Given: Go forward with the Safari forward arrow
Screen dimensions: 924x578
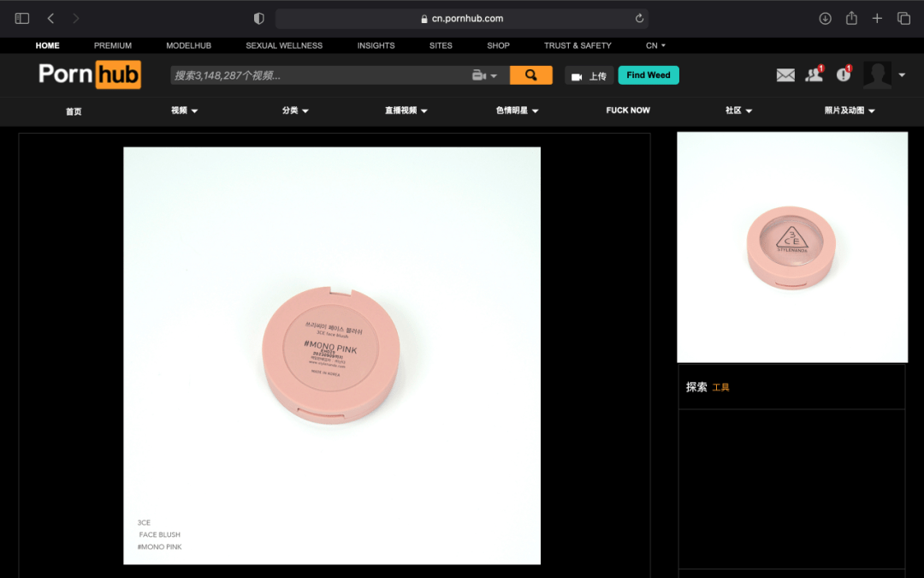Looking at the screenshot, I should (x=75, y=18).
